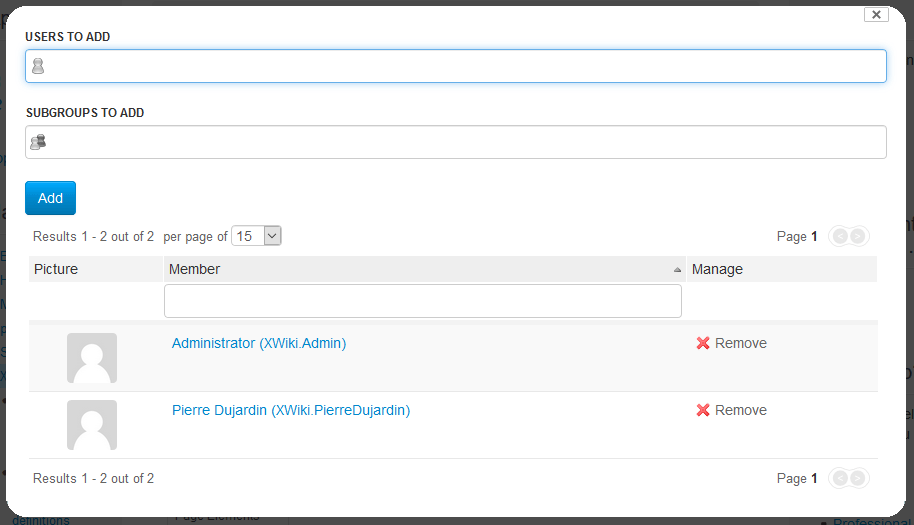Focus the Users to Add input field
This screenshot has height=525, width=914.
point(456,66)
